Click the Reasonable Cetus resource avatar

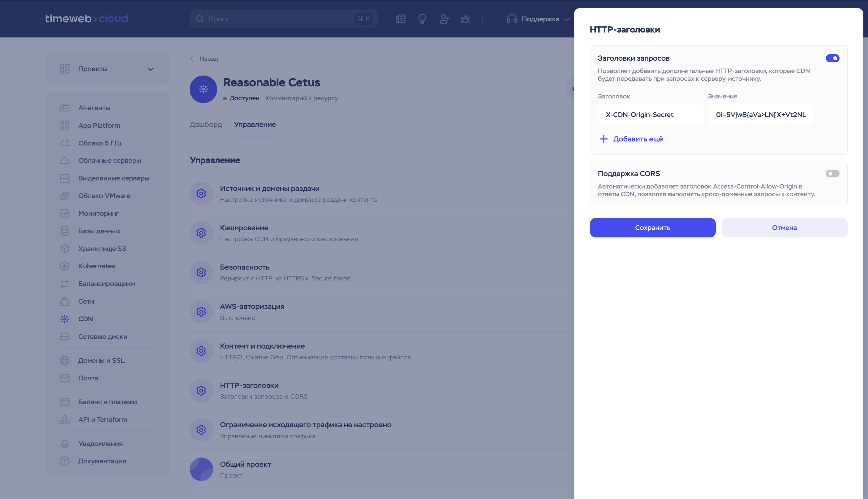[203, 89]
